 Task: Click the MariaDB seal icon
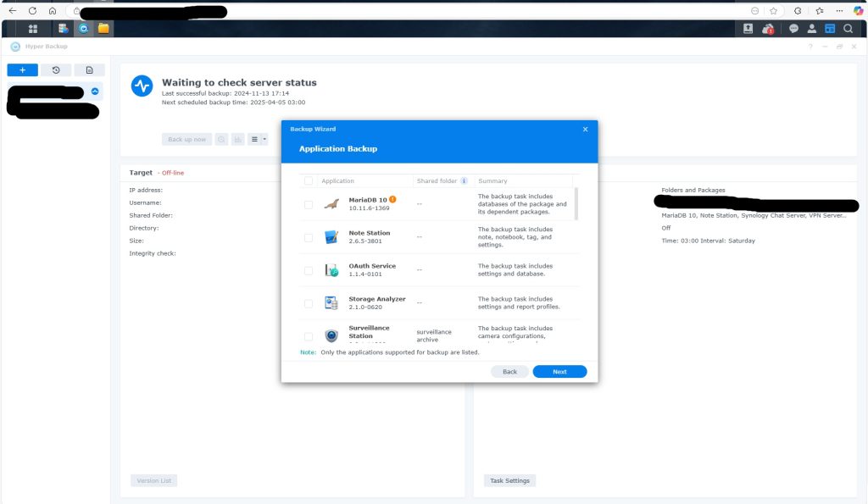[x=331, y=204]
